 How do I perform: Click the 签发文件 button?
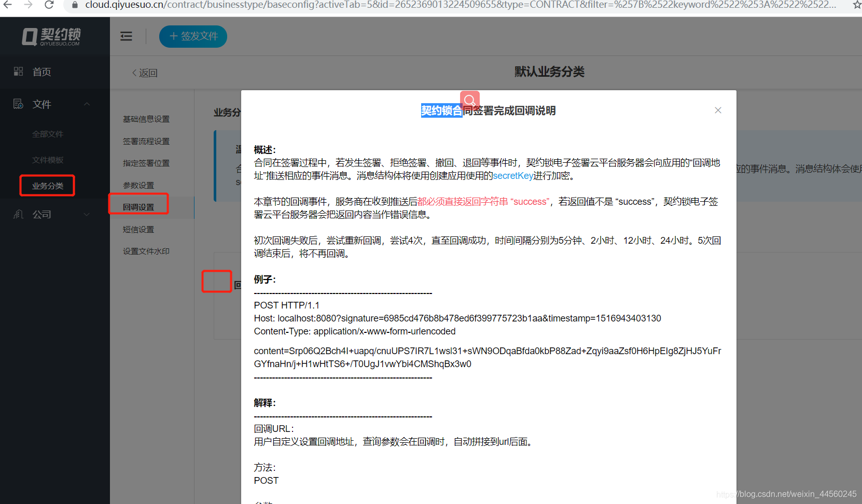coord(193,36)
